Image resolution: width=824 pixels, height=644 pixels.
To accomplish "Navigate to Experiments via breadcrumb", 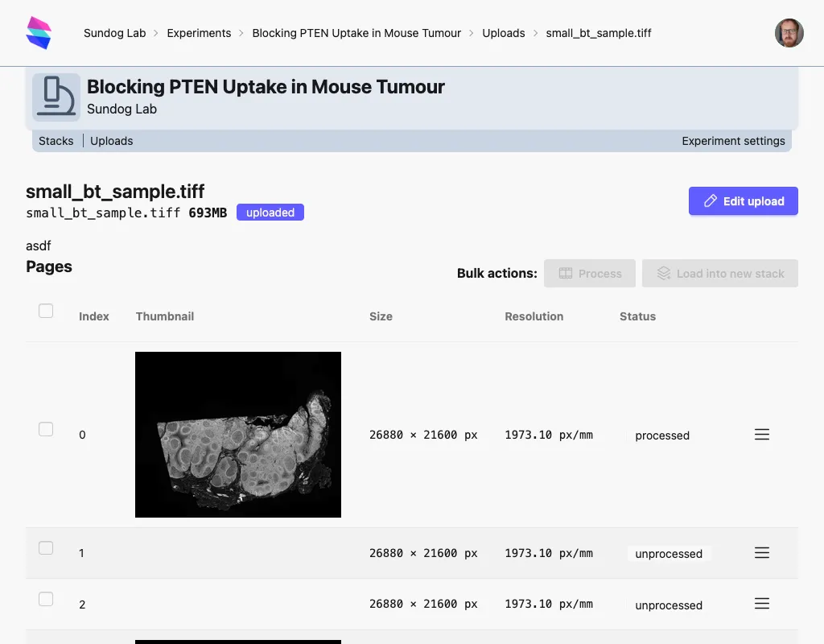I will (x=199, y=33).
